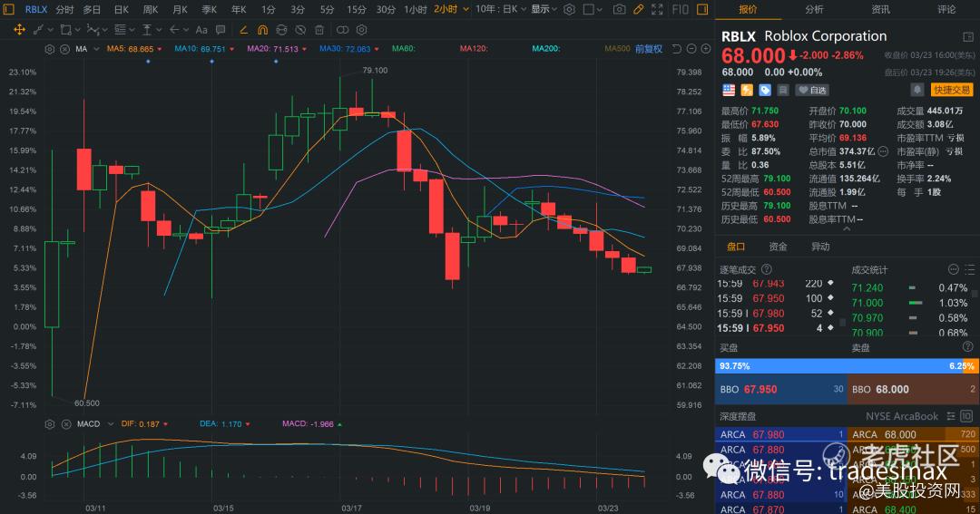This screenshot has width=980, height=514.
Task: Zoom out chart with minus icon
Action: point(691,49)
